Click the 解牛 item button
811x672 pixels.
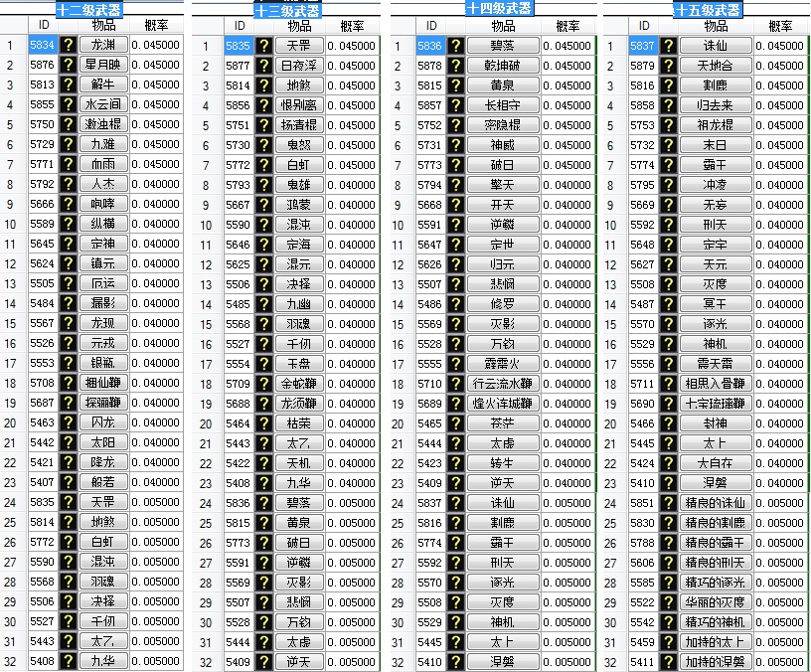[103, 84]
